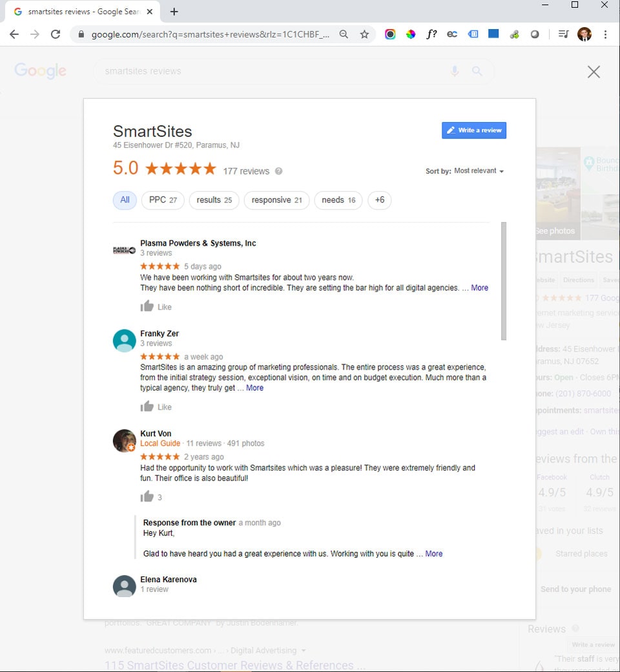Filter reviews by responsive

pos(276,200)
